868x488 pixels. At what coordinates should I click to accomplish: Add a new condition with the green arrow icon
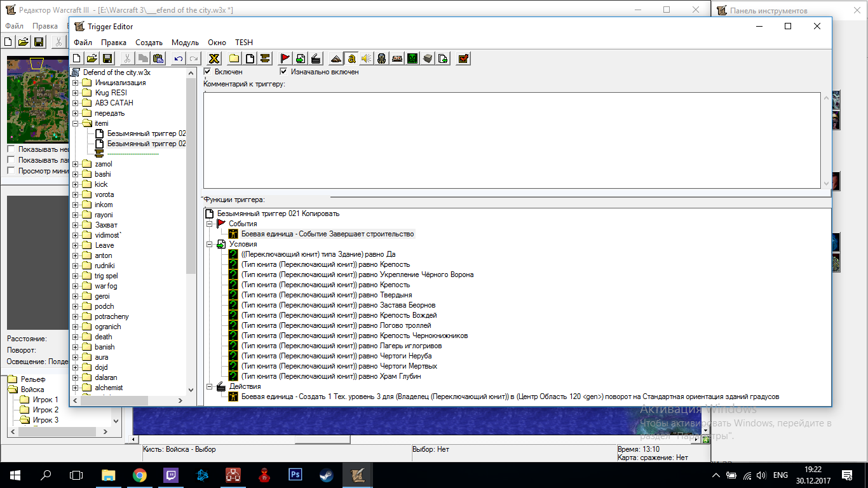301,58
